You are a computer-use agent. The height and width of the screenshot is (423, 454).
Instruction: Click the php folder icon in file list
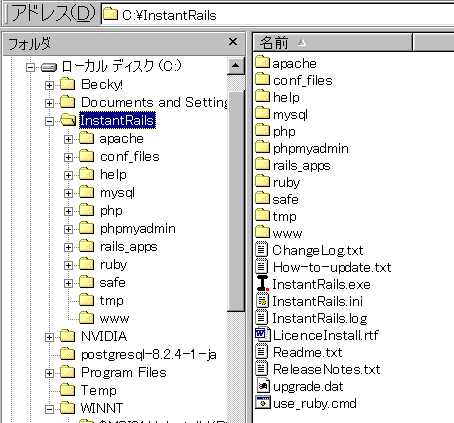(x=262, y=130)
